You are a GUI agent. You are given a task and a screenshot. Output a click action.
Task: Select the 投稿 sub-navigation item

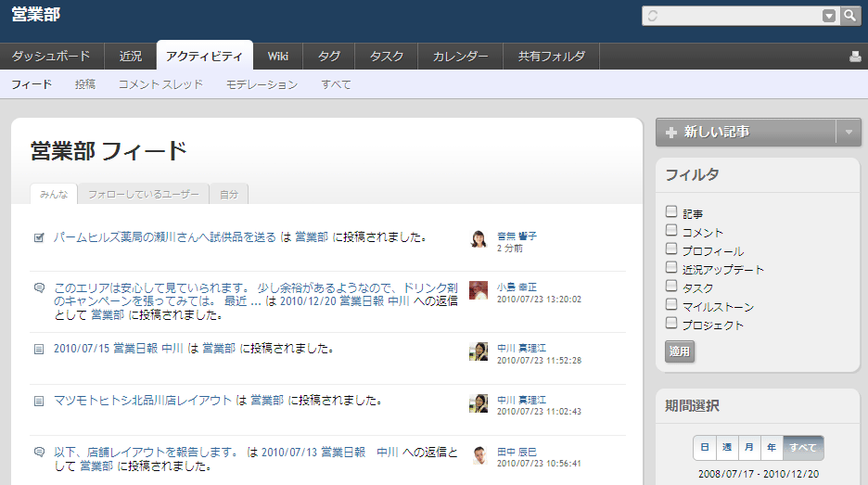(x=85, y=84)
